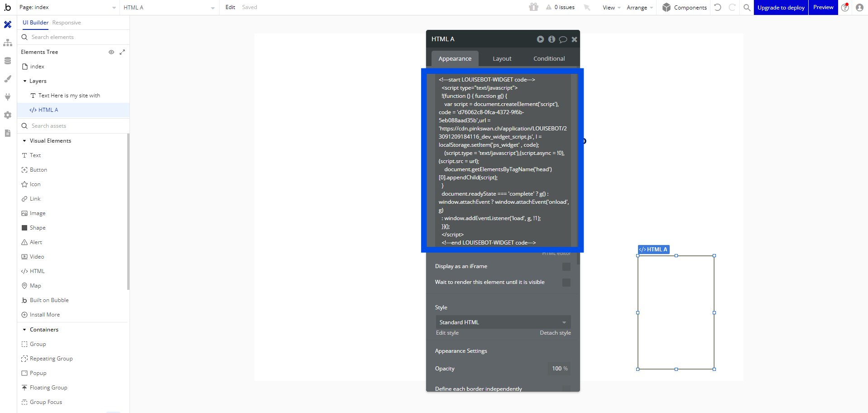
Task: Open the comment bubble in HTML A panel
Action: [x=563, y=39]
